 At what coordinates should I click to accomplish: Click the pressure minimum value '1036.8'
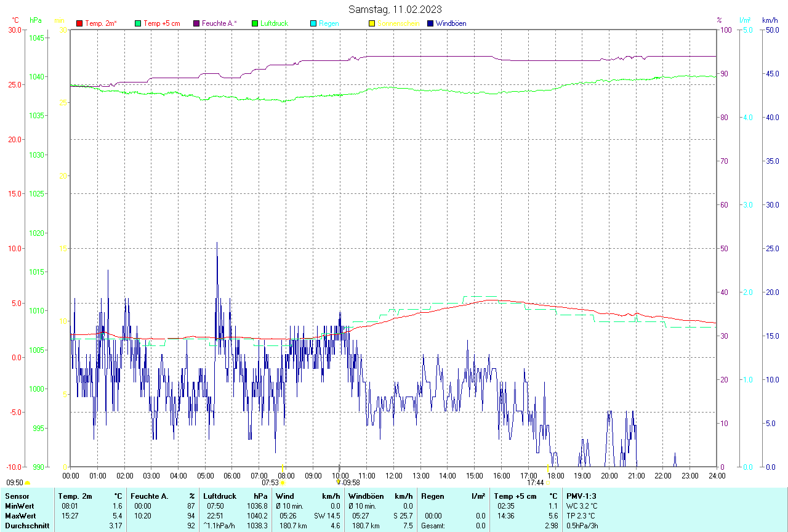coord(257,506)
